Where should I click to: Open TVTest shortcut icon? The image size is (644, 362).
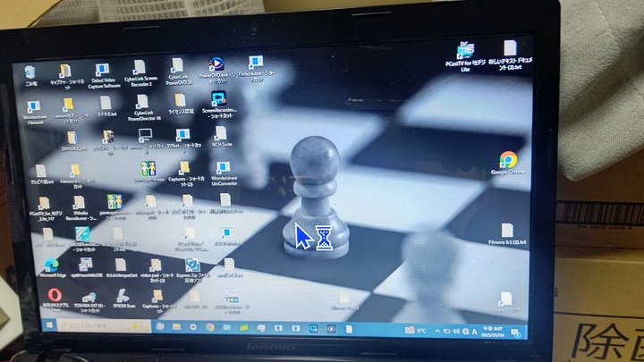(183, 140)
